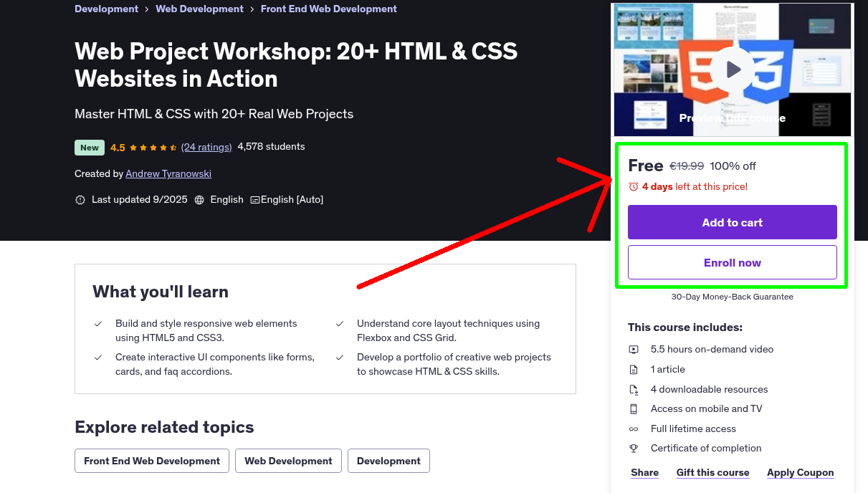Image resolution: width=868 pixels, height=493 pixels.
Task: Click Full lifetime access text
Action: pyautogui.click(x=693, y=429)
